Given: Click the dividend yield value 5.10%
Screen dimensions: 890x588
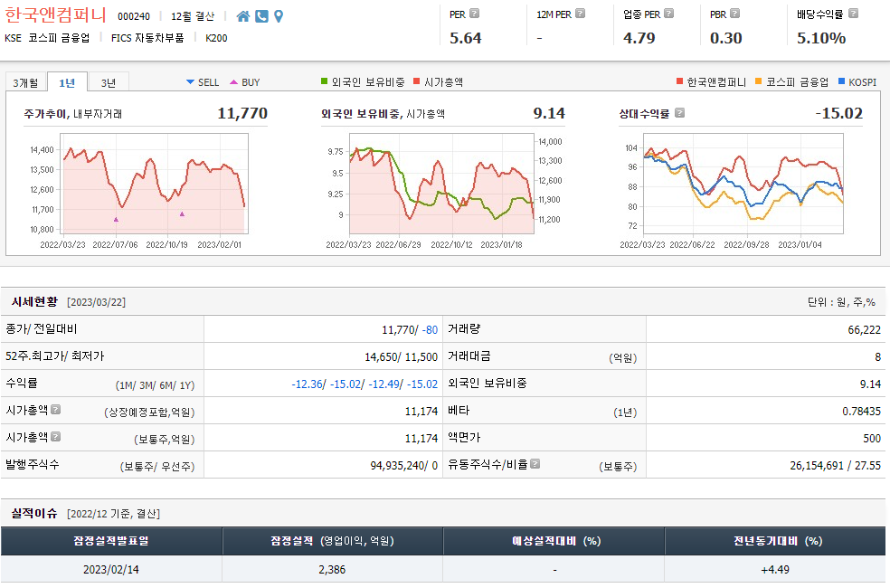Looking at the screenshot, I should coord(821,38).
